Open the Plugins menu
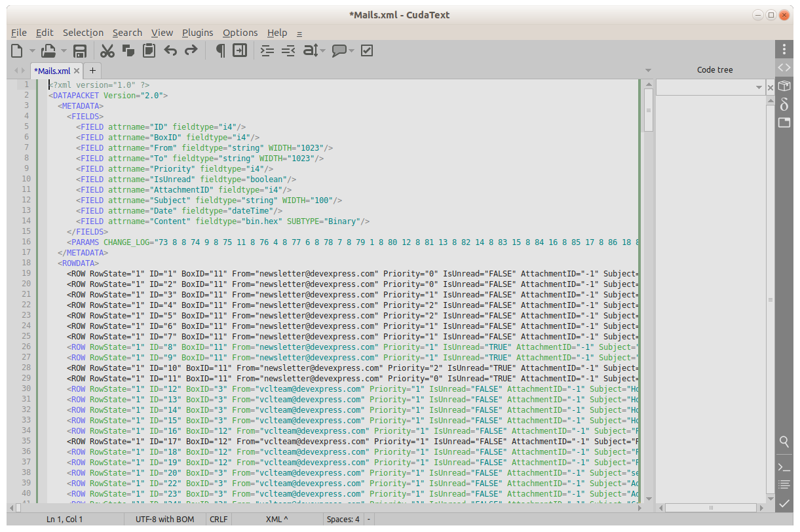Viewport: 800px width, 532px height. [x=197, y=33]
